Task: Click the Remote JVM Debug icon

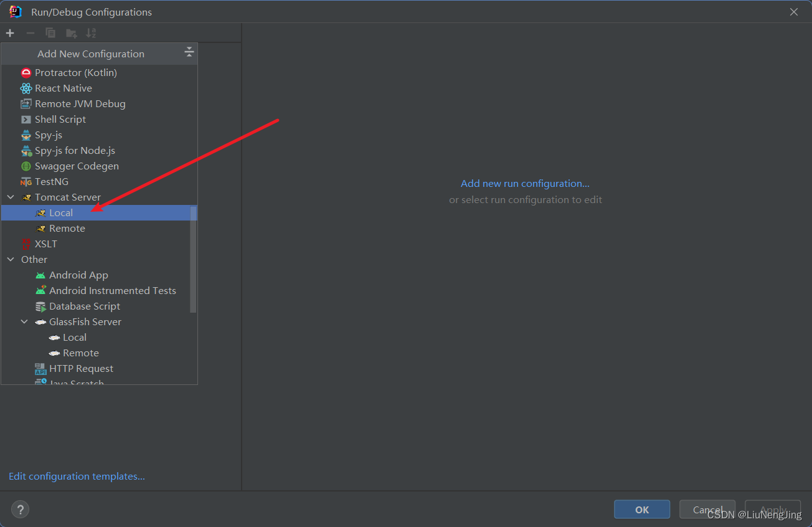Action: [26, 104]
